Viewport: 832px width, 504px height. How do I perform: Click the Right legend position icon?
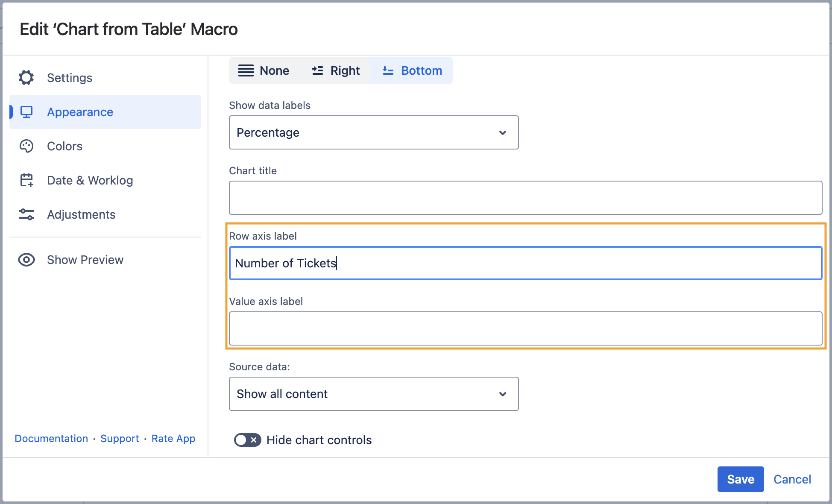point(317,70)
